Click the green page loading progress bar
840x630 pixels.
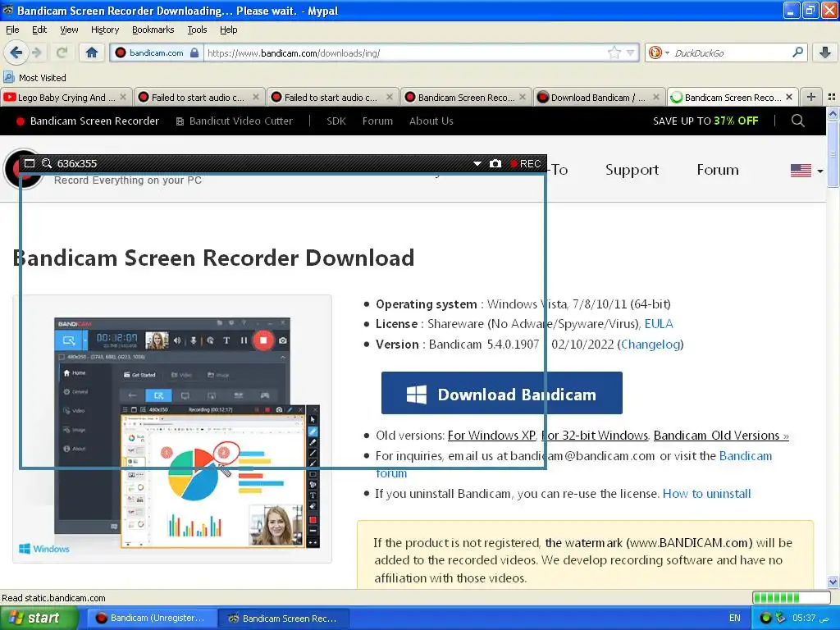point(791,597)
